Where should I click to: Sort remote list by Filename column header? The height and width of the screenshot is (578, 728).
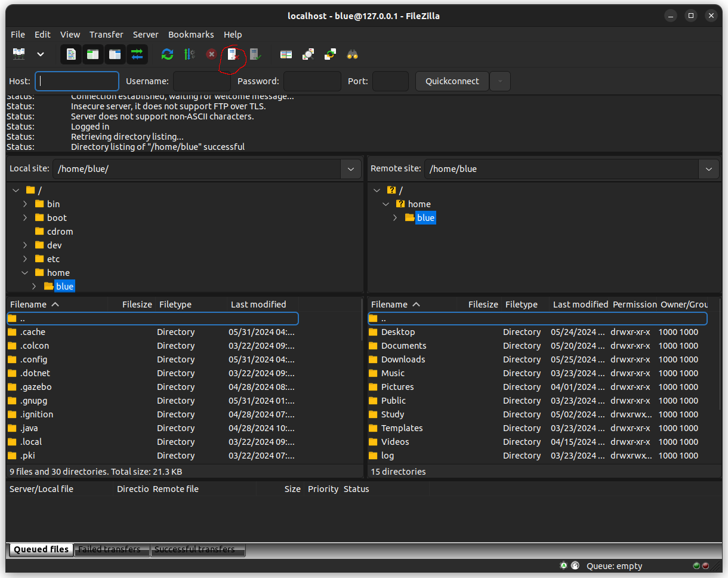(x=412, y=305)
